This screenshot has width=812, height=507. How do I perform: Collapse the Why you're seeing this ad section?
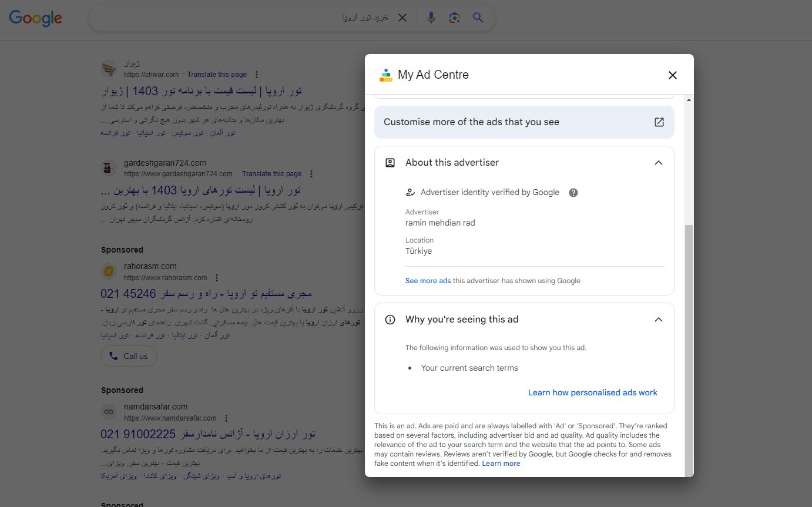point(659,320)
